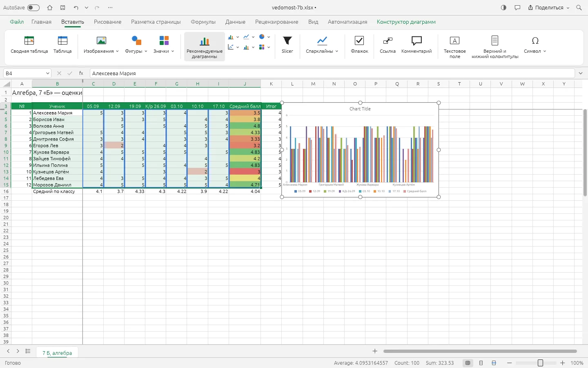Select the 7 Б, алгебра sheet tab
The width and height of the screenshot is (588, 368).
click(57, 353)
